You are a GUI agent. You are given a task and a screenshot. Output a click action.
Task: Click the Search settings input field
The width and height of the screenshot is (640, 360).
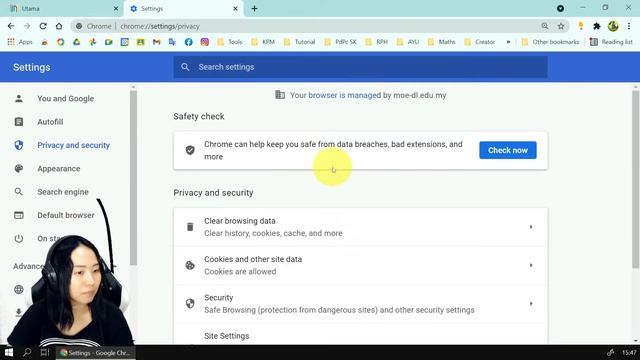tap(360, 67)
